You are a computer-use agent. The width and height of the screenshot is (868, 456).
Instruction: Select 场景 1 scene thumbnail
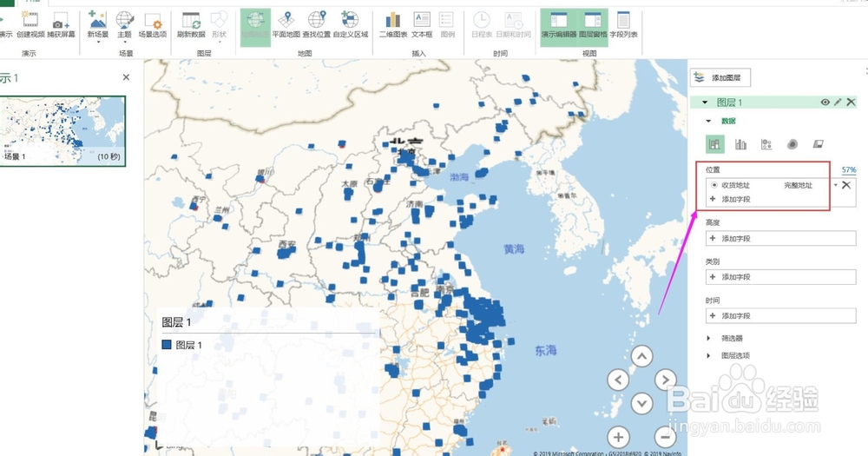[62, 131]
